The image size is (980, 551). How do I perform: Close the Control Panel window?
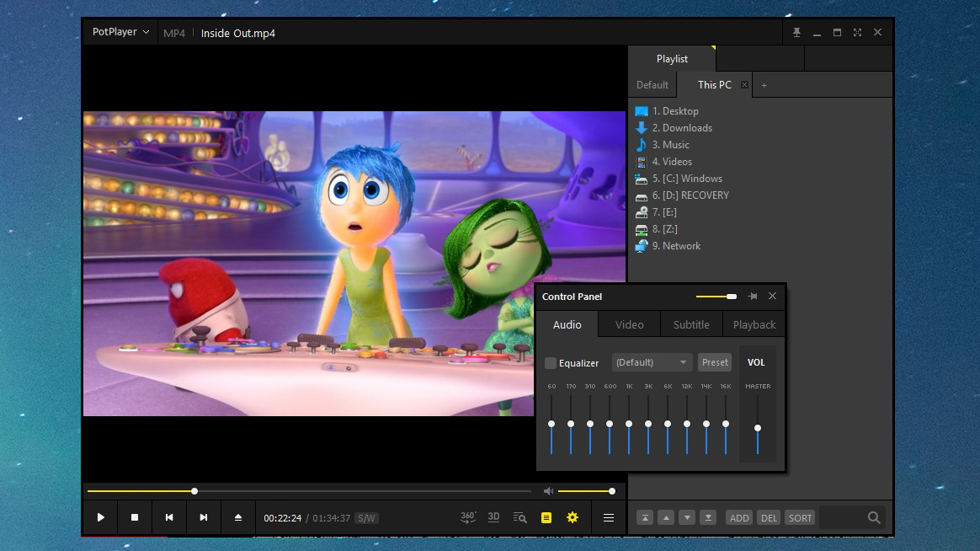coord(773,297)
